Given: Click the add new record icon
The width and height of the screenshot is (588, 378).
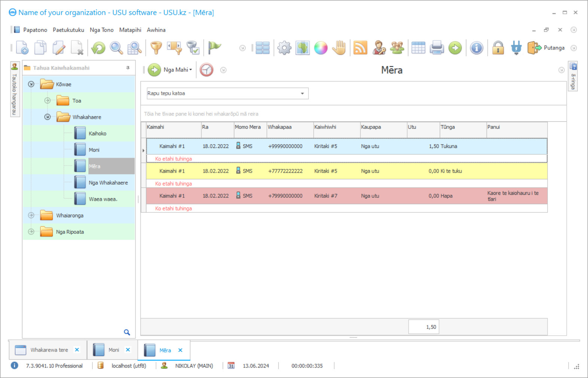Looking at the screenshot, I should tap(22, 48).
